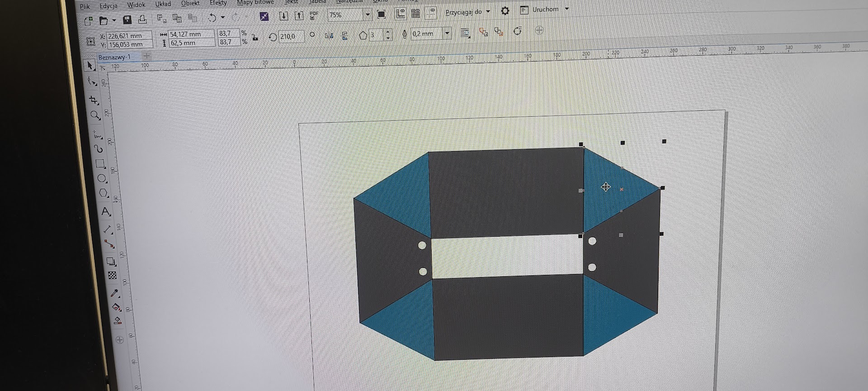Click the purple search content icon

click(264, 16)
